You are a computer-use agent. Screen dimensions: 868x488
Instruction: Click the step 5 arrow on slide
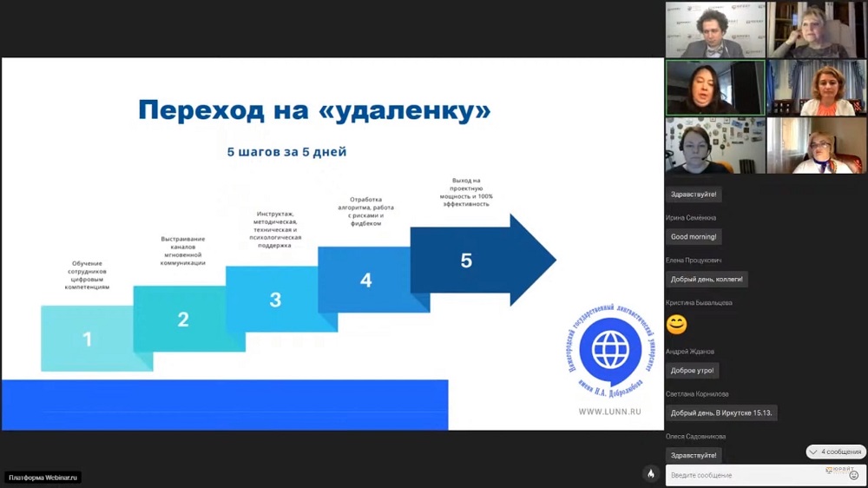(483, 260)
